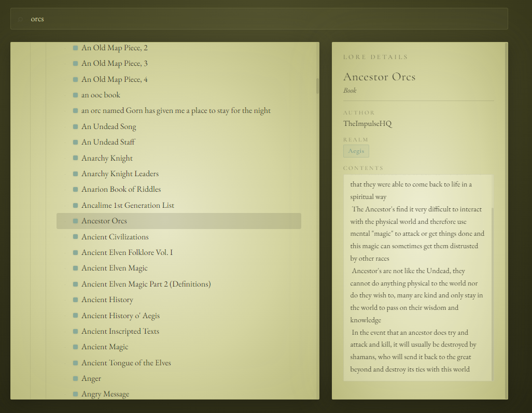This screenshot has height=413, width=532.
Task: Click the "Ancestor Orcs" title in Lore Details
Action: (380, 77)
